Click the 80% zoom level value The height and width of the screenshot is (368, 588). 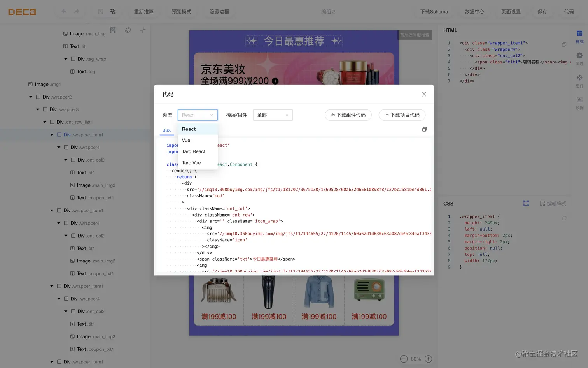coord(416,359)
